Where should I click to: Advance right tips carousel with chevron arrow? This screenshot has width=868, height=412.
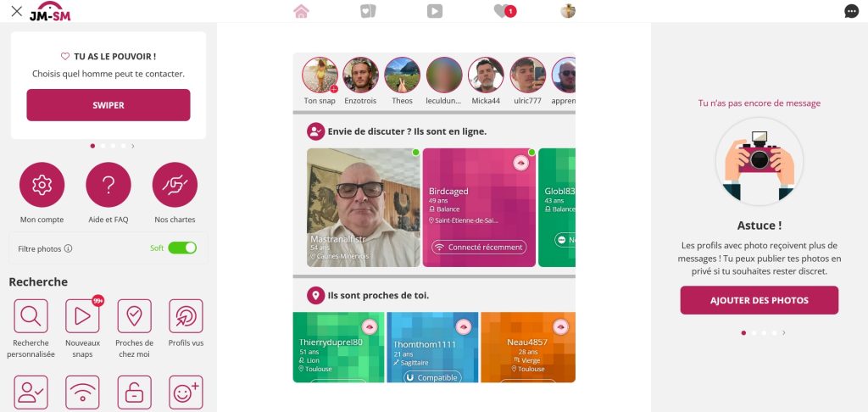pos(784,333)
